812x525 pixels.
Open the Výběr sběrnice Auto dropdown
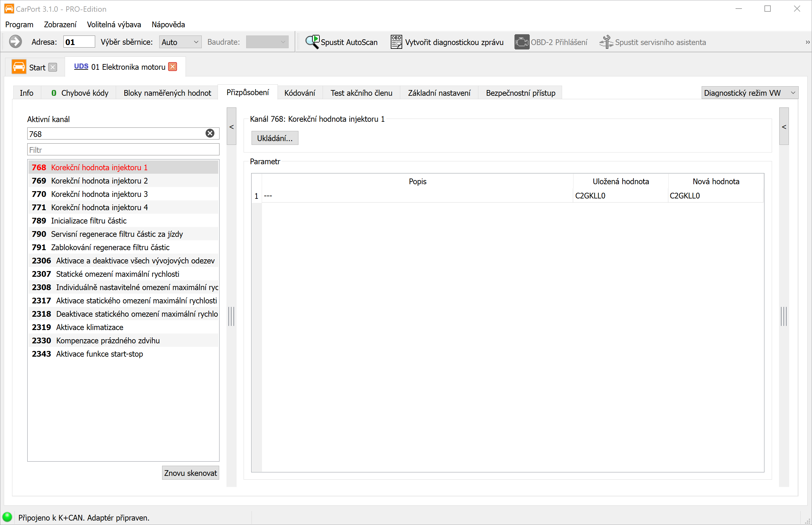[x=180, y=42]
